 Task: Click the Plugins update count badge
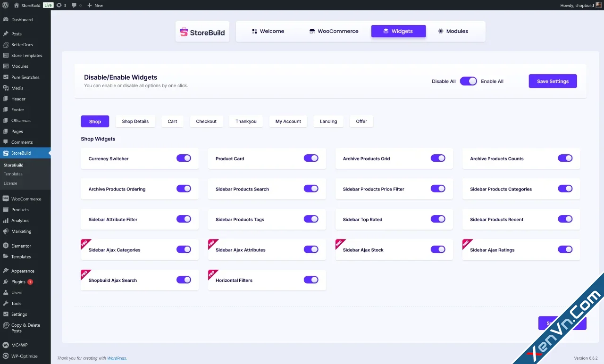pos(30,282)
